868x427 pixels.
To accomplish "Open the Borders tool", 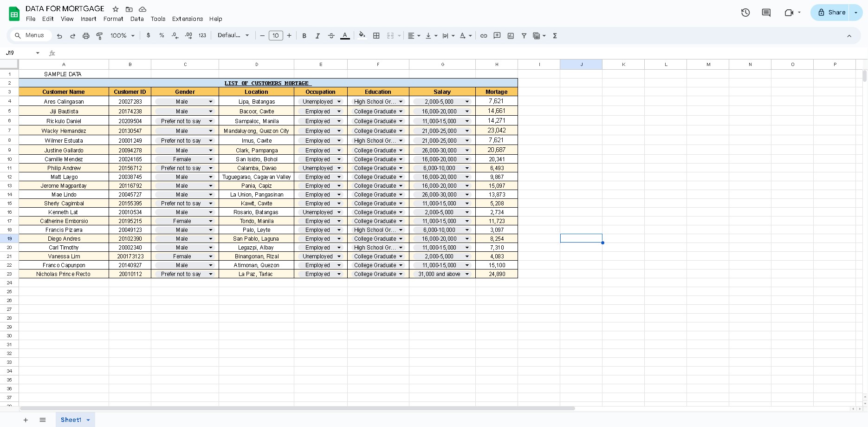I will pos(376,36).
